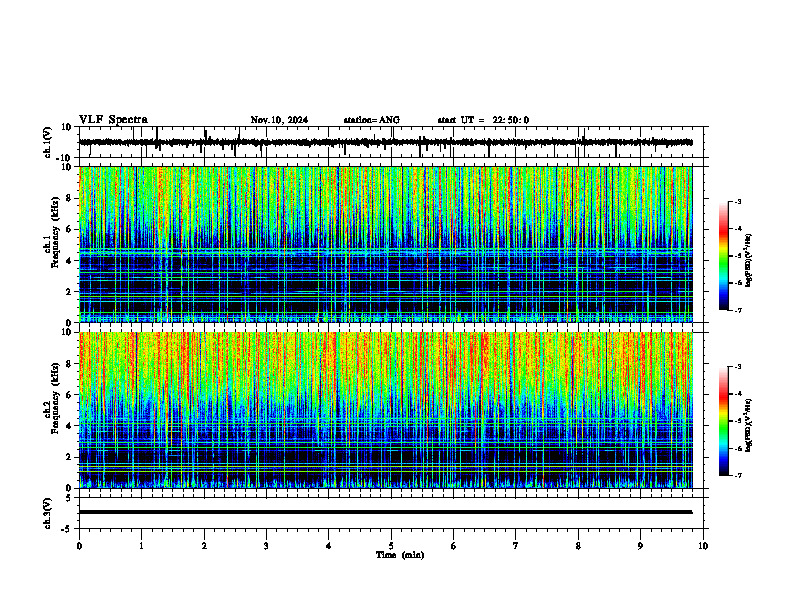
Task: Click the "8" kHz tick on ch.1 frequency axis
Action: coord(69,198)
